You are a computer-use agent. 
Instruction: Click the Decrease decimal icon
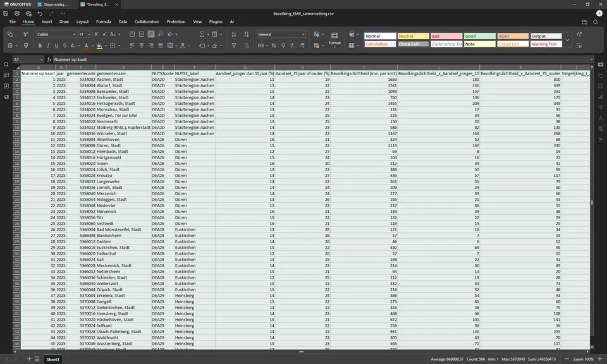click(x=293, y=45)
